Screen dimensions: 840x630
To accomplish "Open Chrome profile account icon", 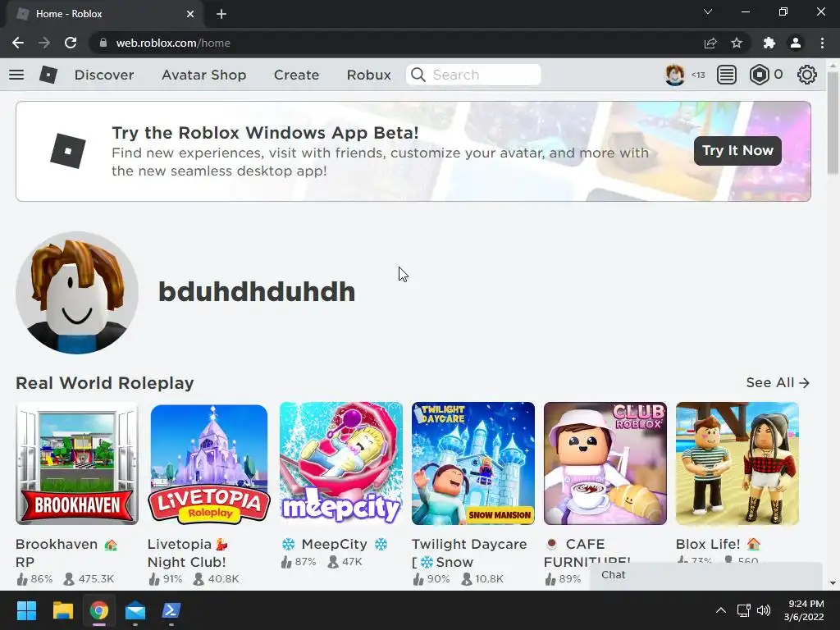I will 796,43.
